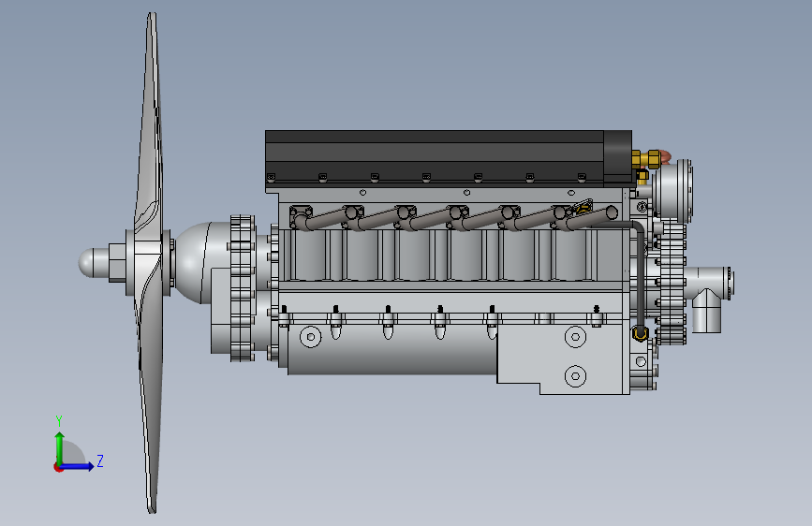Select the round flanged cover at upper rear
Viewport: 812px width, 526px height.
[672, 190]
